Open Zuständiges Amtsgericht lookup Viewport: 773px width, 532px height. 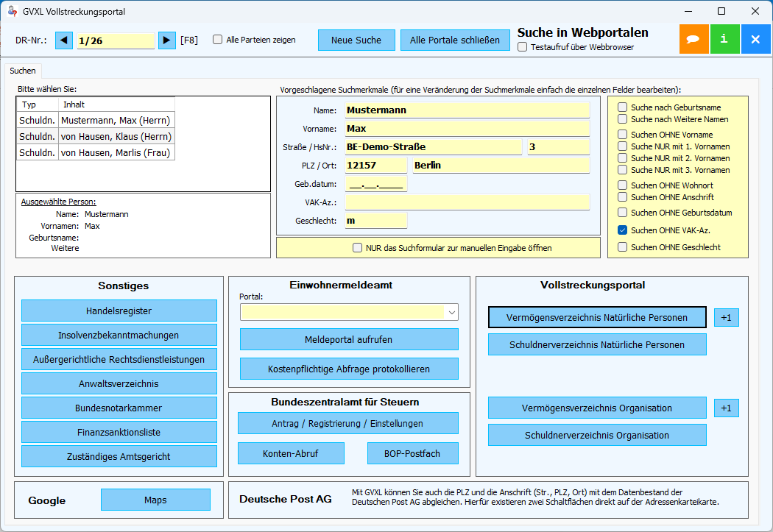coord(119,457)
